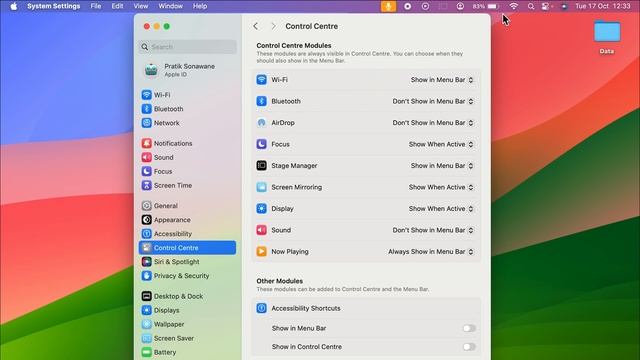Screen dimensions: 640x360
Task: Open Wi-Fi module menu bar dropdown
Action: (x=442, y=80)
